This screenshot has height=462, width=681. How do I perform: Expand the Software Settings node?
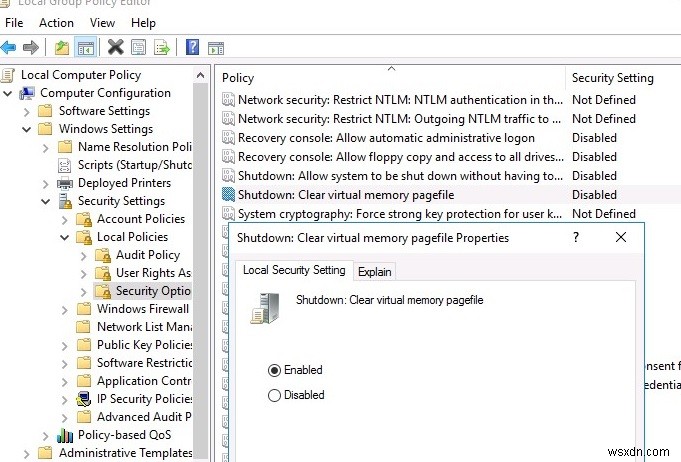26,112
